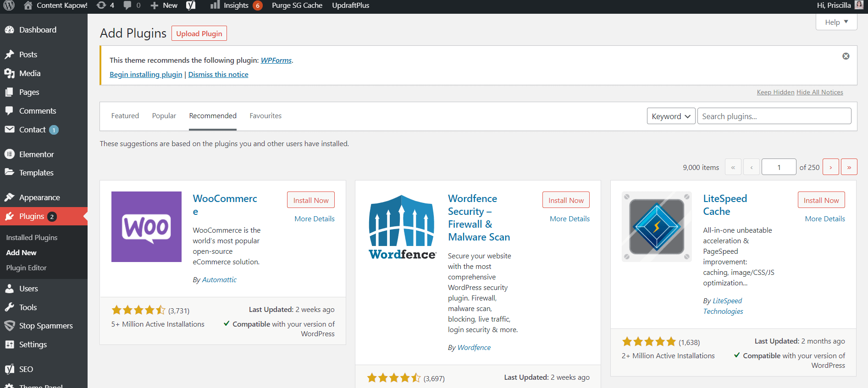Open Elementor icon in sidebar
Image resolution: width=868 pixels, height=388 pixels.
tap(9, 154)
